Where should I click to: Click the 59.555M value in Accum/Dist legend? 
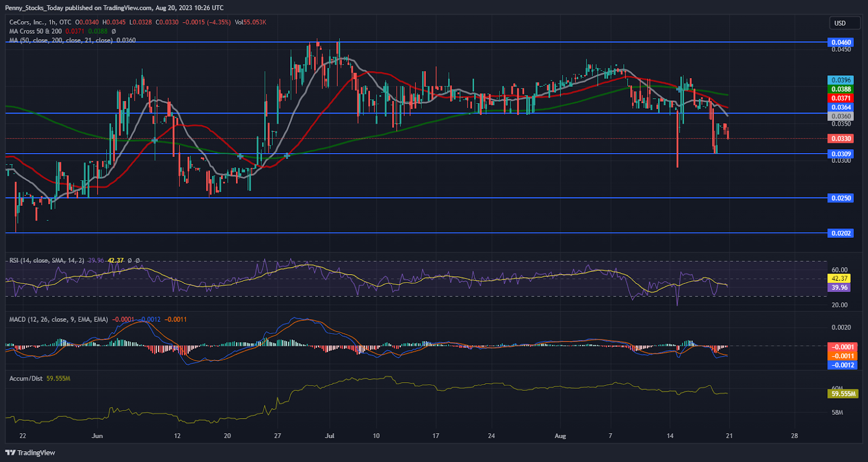(58, 378)
